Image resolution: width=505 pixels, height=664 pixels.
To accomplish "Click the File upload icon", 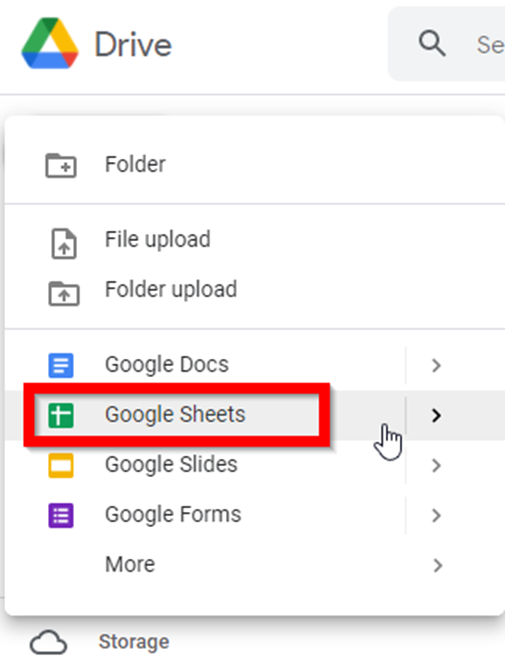I will pyautogui.click(x=64, y=243).
